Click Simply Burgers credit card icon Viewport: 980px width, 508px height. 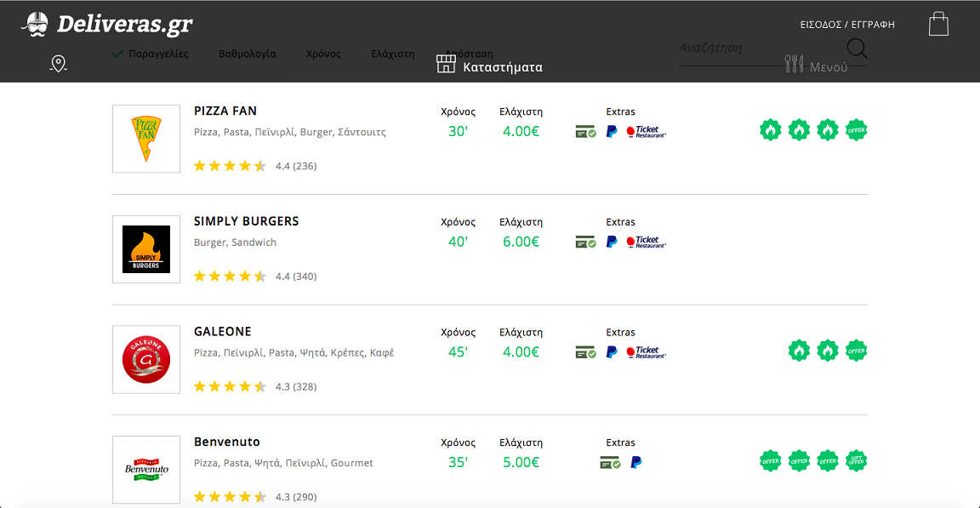click(585, 242)
